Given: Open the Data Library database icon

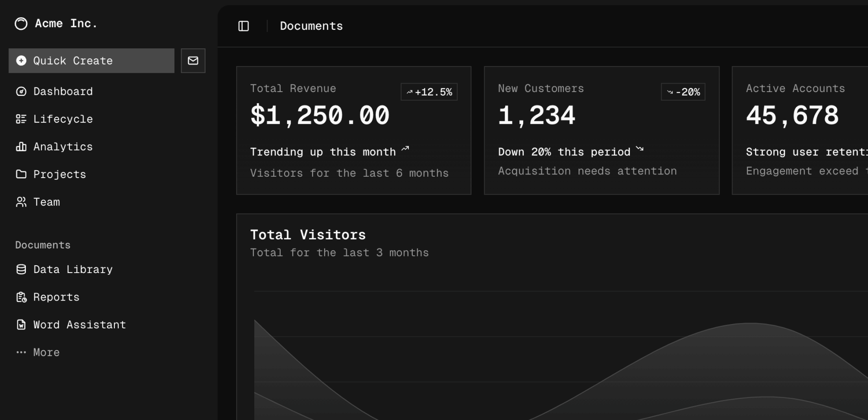Looking at the screenshot, I should point(21,269).
